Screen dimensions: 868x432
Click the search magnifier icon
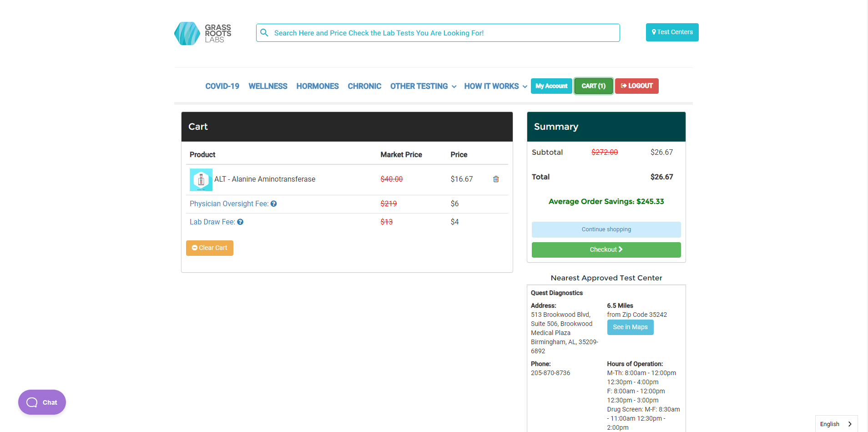coord(264,33)
